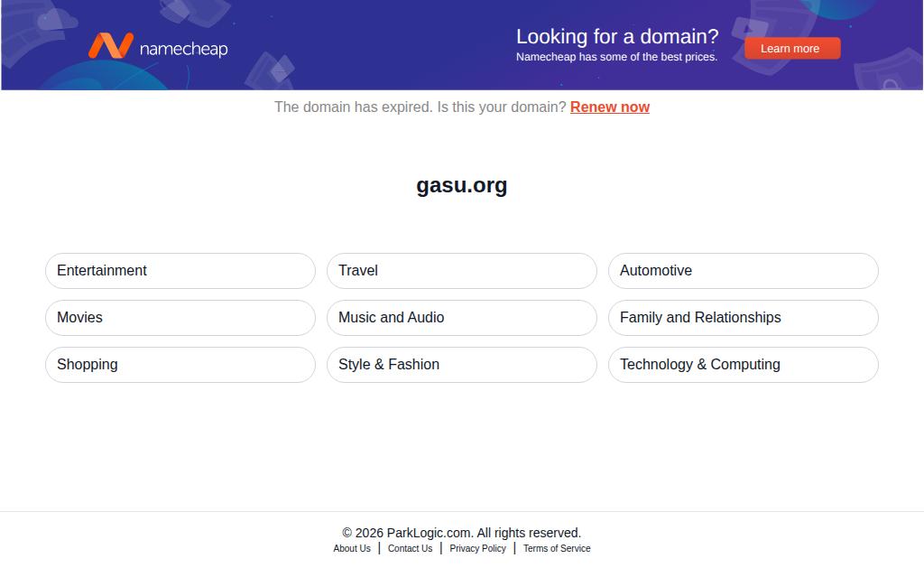Open the About Us footer link
This screenshot has height=568, width=924.
click(x=352, y=548)
